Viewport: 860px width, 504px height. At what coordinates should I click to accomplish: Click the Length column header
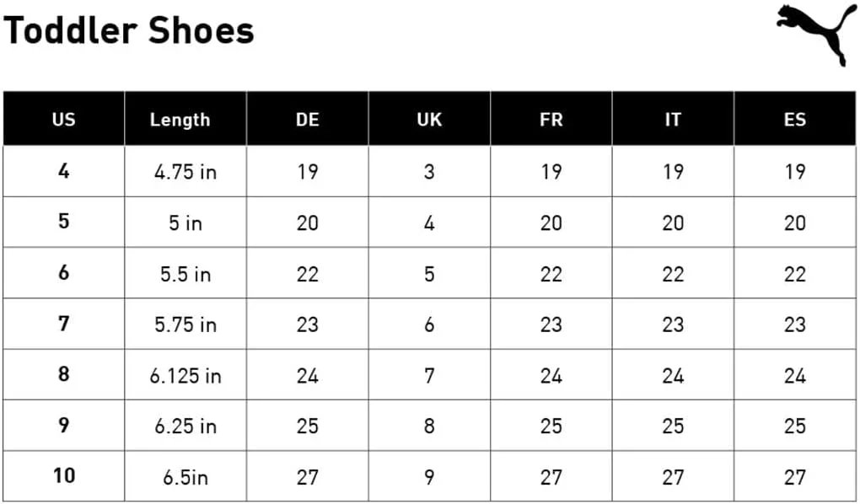[x=180, y=120]
